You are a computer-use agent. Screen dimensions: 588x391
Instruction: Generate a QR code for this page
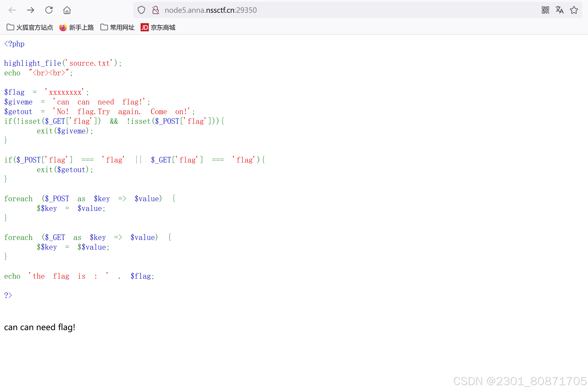pyautogui.click(x=545, y=10)
